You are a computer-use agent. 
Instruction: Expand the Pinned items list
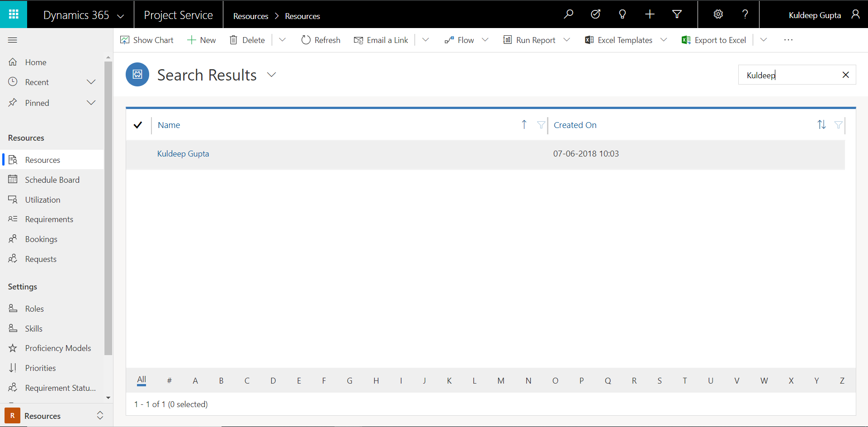[x=91, y=103]
